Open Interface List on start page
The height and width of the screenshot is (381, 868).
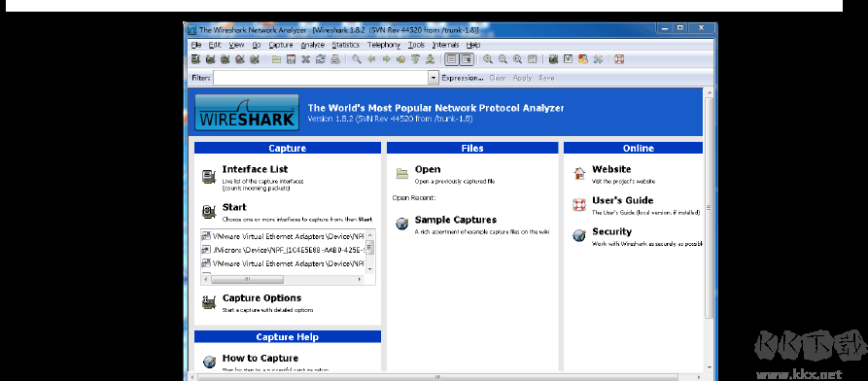pos(255,169)
